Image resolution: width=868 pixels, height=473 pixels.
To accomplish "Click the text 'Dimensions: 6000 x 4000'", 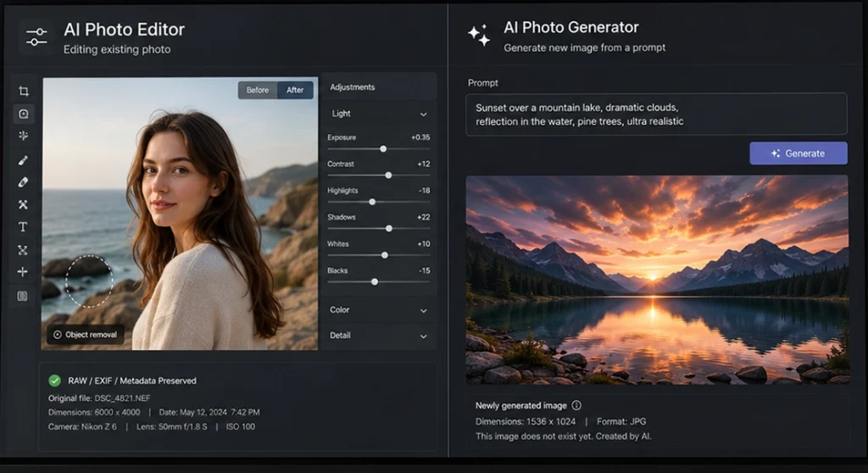I will coord(94,413).
